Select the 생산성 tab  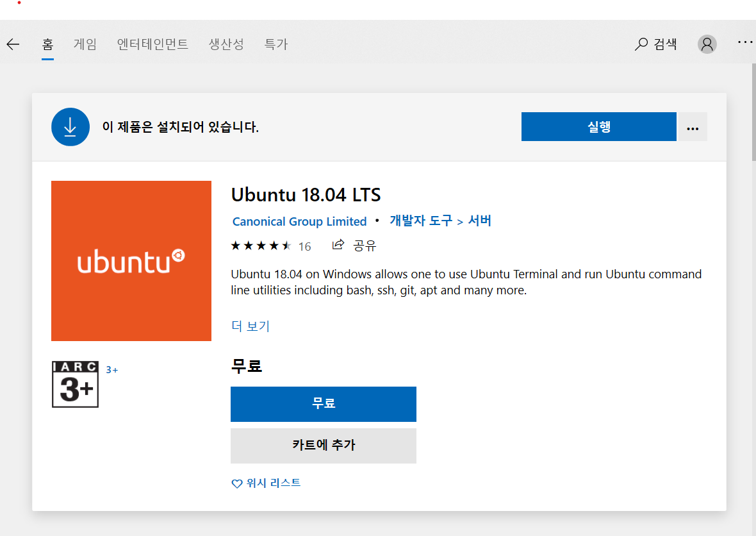click(226, 44)
